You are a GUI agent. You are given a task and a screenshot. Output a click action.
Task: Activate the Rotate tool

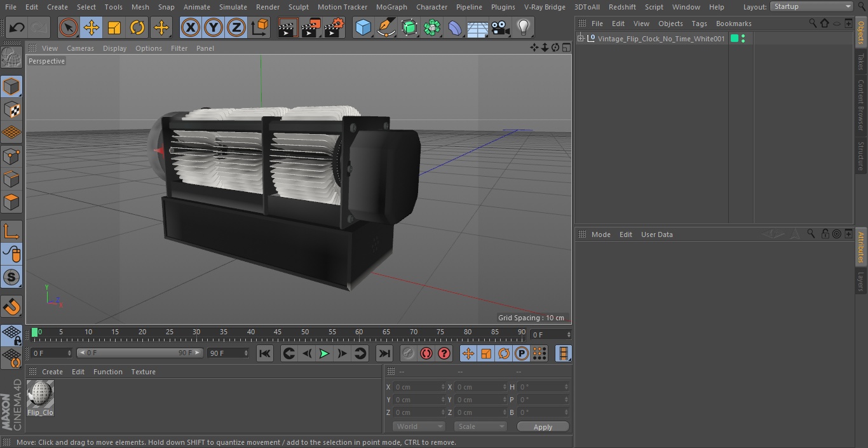(137, 27)
